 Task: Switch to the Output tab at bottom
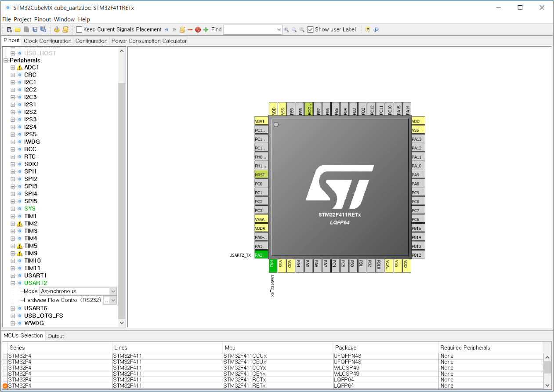(x=55, y=336)
